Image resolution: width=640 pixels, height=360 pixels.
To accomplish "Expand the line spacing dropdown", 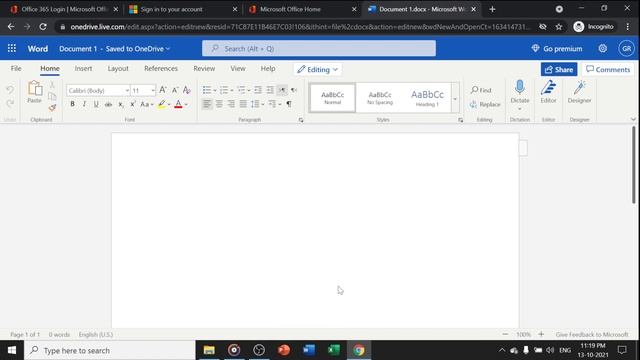I will pos(262,104).
